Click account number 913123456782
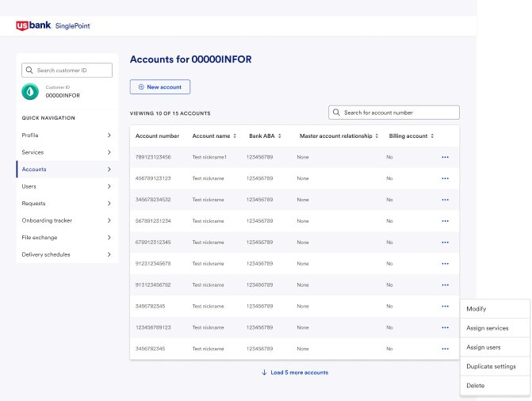The height and width of the screenshot is (401, 532). click(x=153, y=285)
